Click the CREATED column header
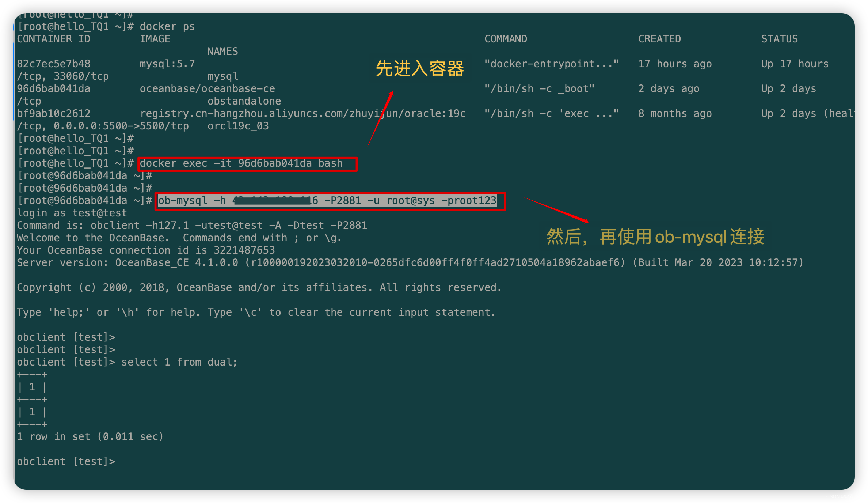This screenshot has height=503, width=868. pyautogui.click(x=653, y=38)
